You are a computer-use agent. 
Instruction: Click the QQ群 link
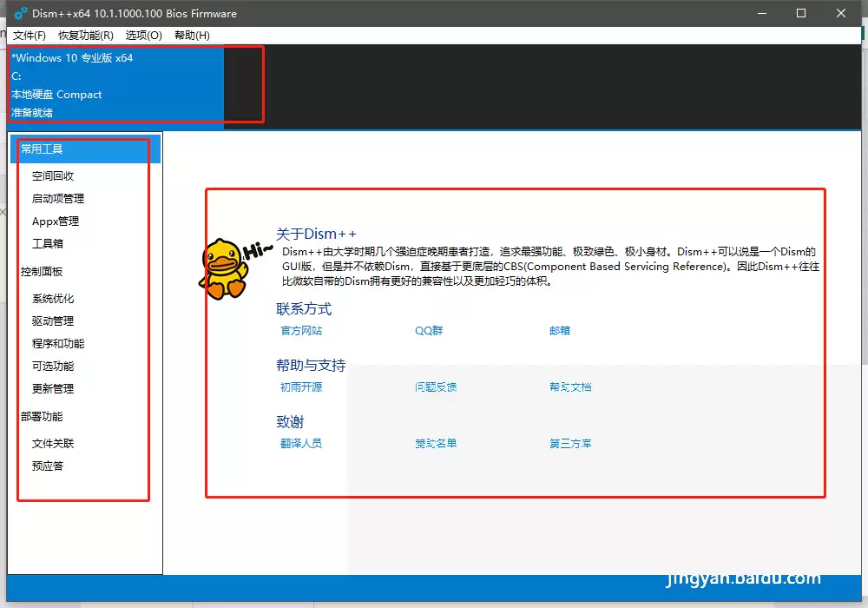(x=429, y=331)
